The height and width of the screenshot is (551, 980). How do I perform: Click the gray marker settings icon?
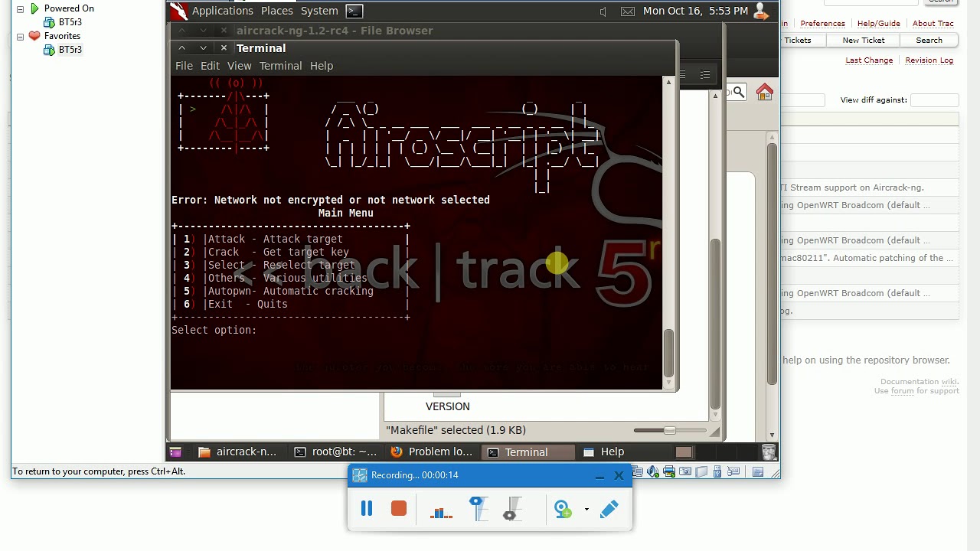coord(512,509)
